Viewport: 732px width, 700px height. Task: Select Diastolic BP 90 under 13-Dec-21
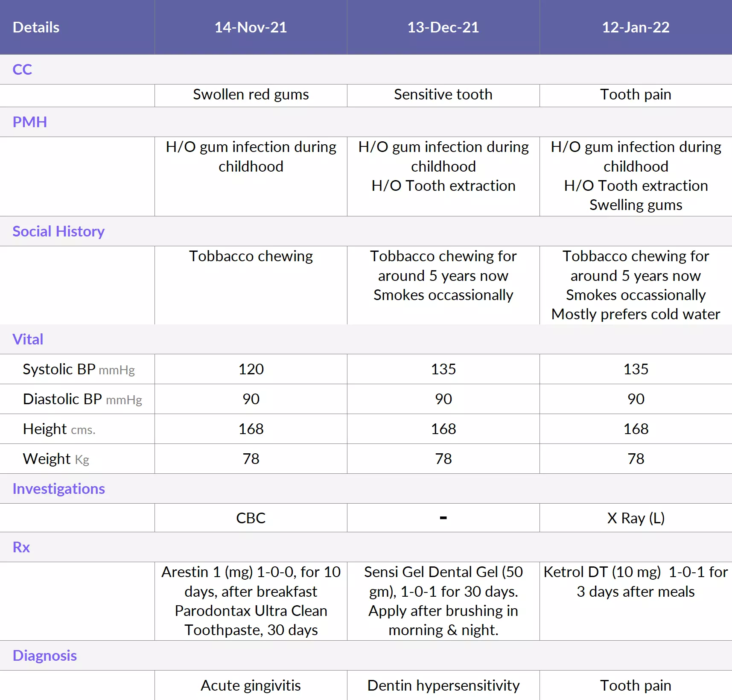click(443, 399)
